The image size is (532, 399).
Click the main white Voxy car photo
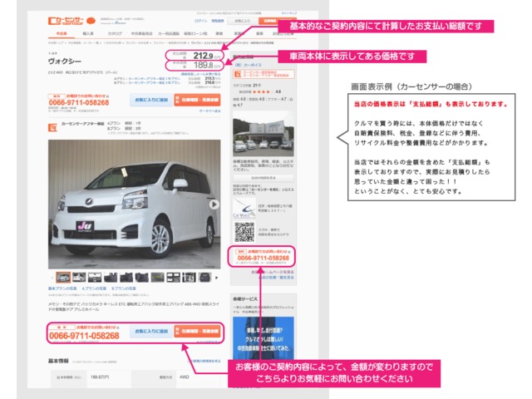135,204
